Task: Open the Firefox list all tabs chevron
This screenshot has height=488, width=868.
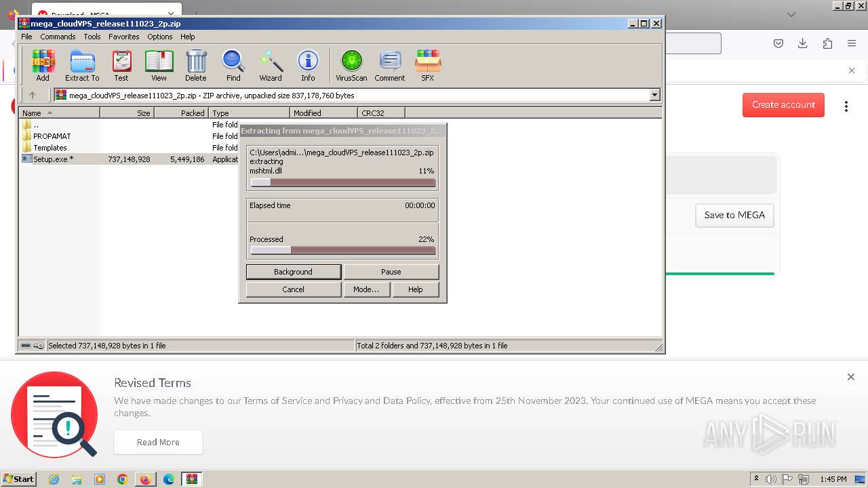Action: (x=791, y=14)
